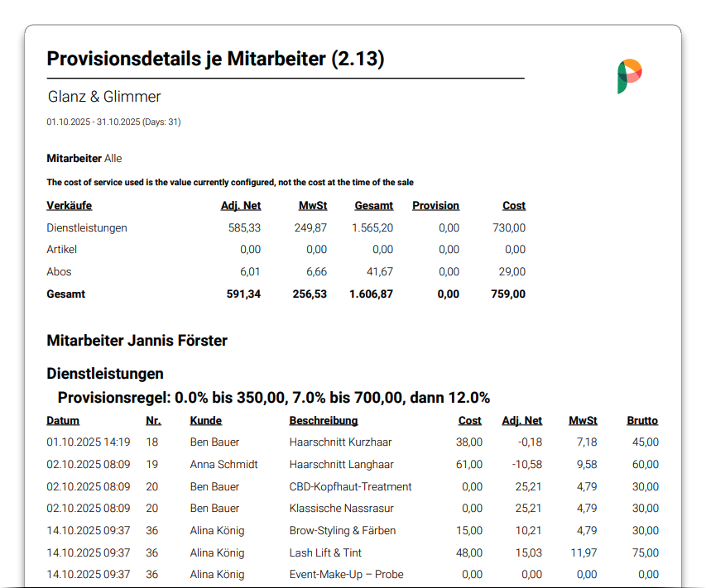Click the 'Beschreibung' column header

[x=324, y=421]
